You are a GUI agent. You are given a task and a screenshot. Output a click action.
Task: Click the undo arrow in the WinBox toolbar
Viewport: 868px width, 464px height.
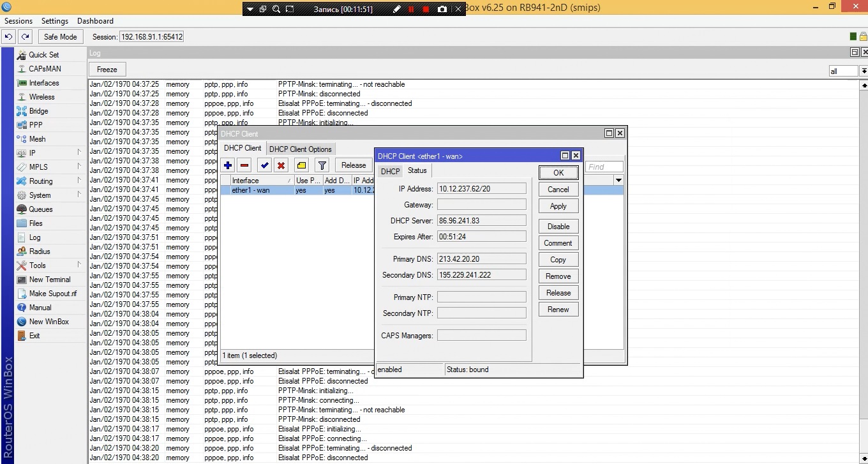point(9,37)
